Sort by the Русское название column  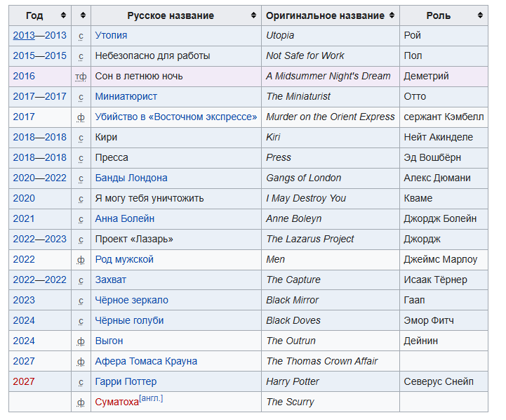tap(253, 15)
